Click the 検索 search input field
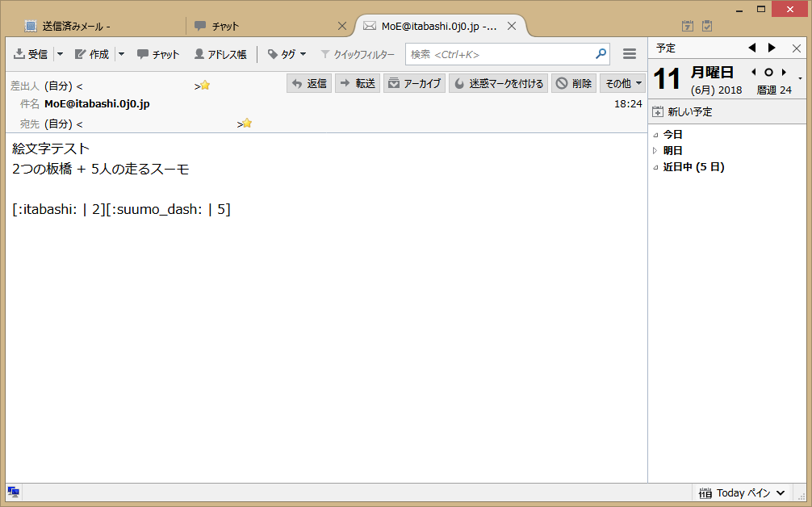 click(x=500, y=54)
